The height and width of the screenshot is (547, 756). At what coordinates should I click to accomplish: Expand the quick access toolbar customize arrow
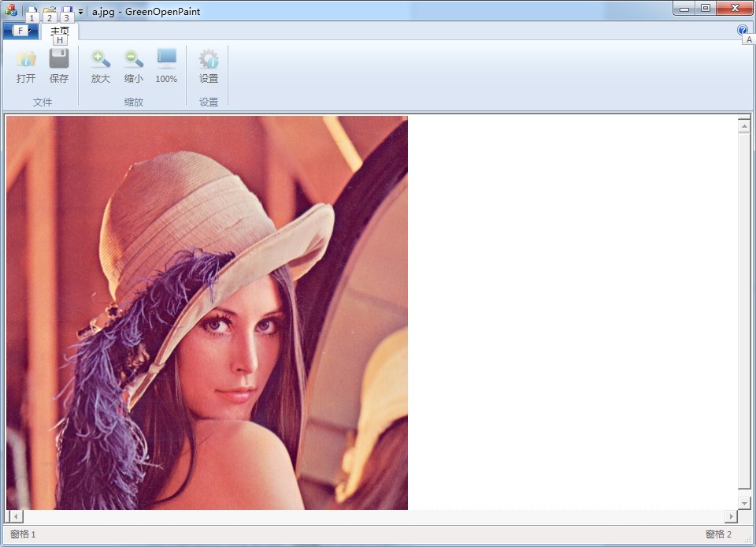tap(80, 12)
